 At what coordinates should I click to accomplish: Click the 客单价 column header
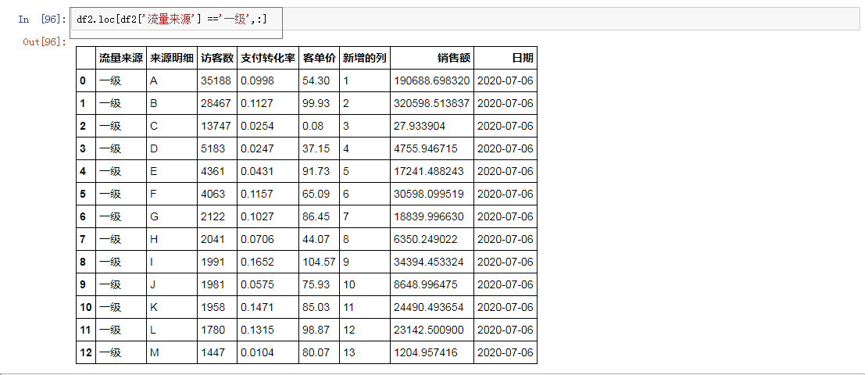click(319, 58)
